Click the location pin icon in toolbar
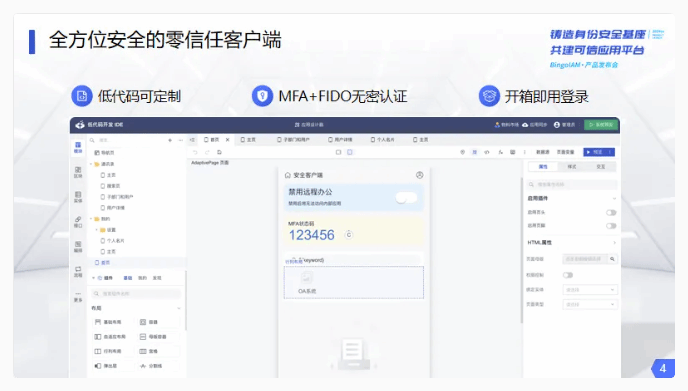 [x=462, y=152]
